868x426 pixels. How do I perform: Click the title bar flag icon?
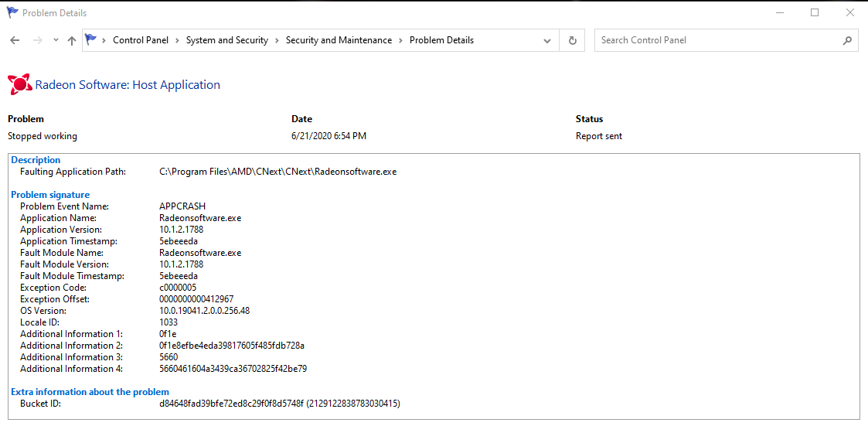[12, 12]
